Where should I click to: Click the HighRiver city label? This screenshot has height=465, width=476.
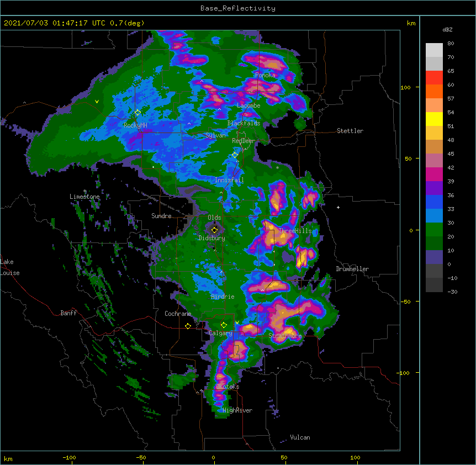[x=237, y=410]
